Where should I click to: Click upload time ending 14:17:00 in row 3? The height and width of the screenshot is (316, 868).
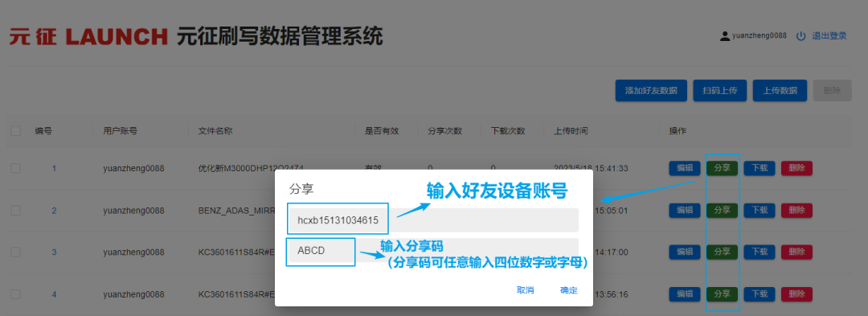pos(611,252)
